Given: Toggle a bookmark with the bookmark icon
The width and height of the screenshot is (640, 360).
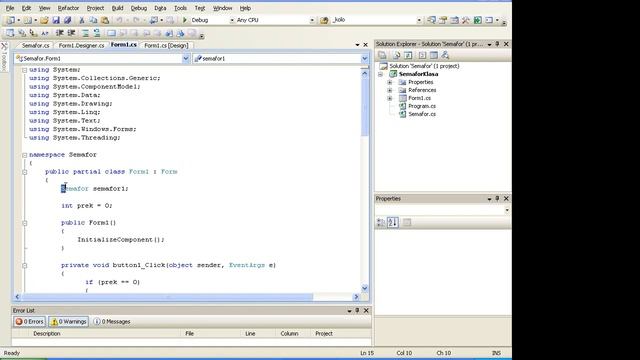Looking at the screenshot, I should pyautogui.click(x=111, y=33).
